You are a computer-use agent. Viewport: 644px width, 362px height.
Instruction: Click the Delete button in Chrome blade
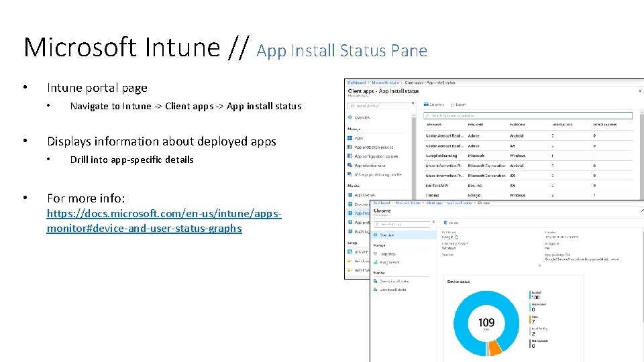click(451, 223)
